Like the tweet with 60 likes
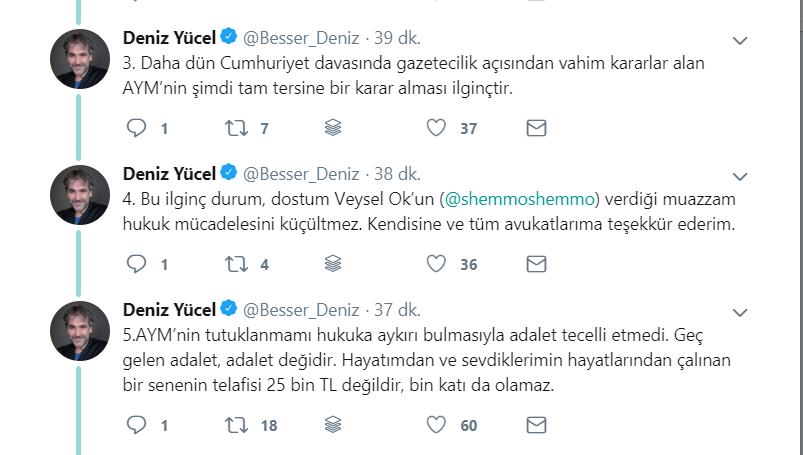This screenshot has width=803, height=455. [436, 425]
